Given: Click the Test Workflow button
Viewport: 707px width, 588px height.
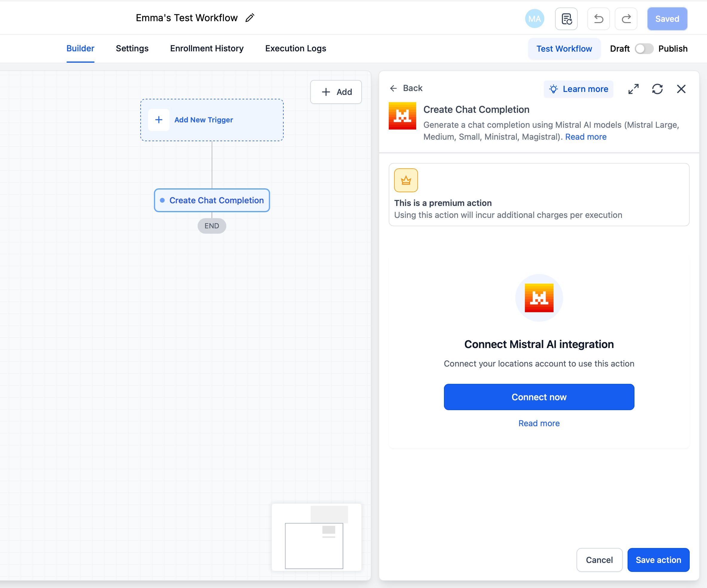Looking at the screenshot, I should point(564,49).
